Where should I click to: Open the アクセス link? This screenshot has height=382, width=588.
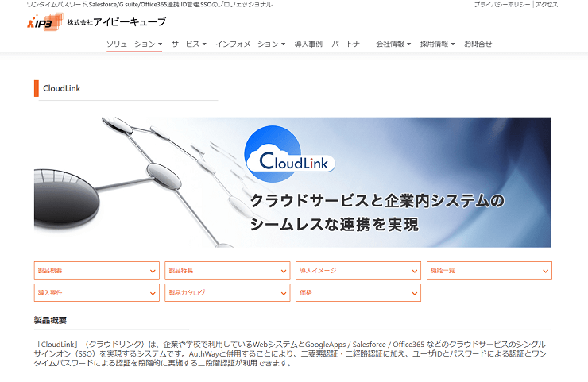(x=547, y=5)
